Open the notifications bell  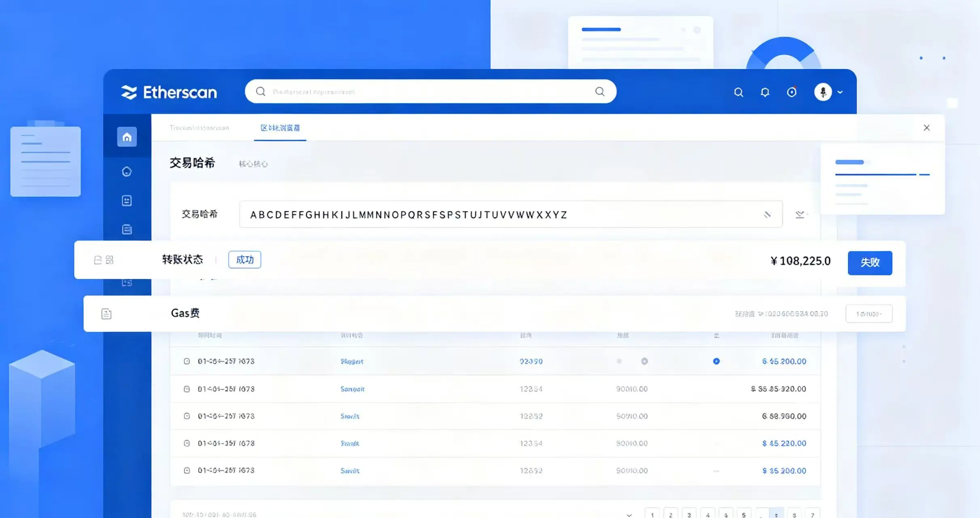(765, 92)
